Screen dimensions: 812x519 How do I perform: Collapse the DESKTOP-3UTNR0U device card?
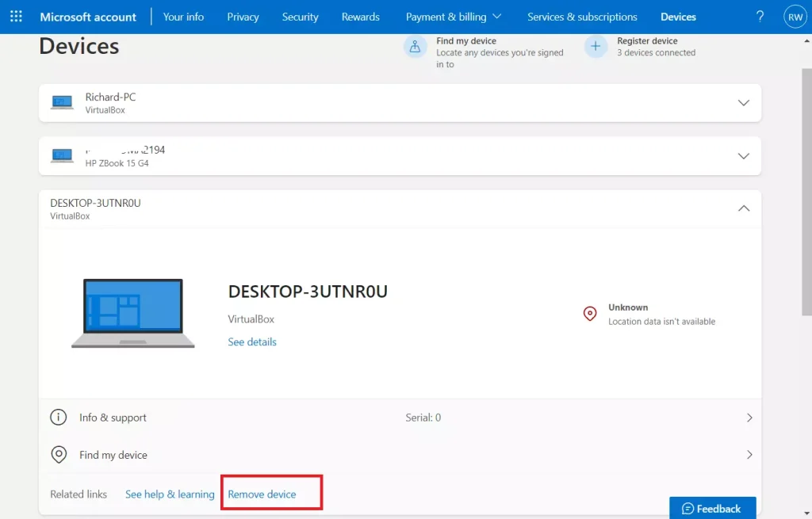pyautogui.click(x=744, y=208)
